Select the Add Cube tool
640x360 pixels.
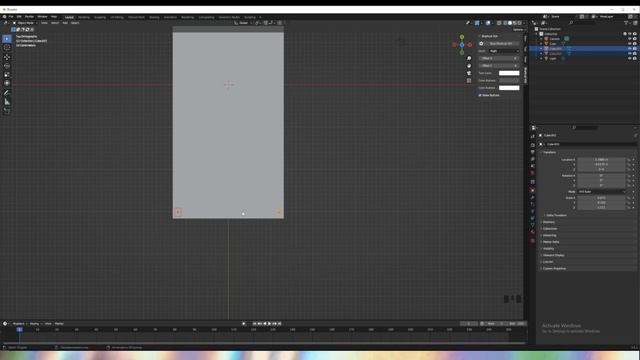coord(7,111)
